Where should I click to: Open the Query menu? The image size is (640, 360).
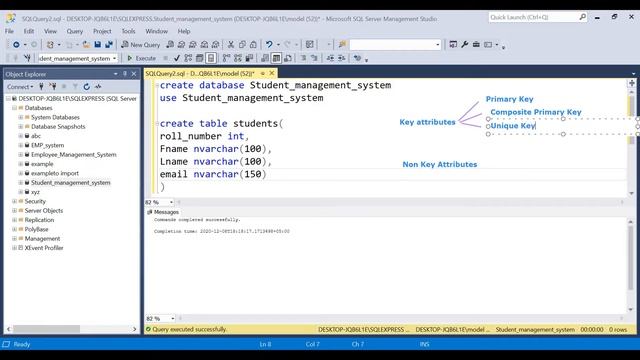75,31
